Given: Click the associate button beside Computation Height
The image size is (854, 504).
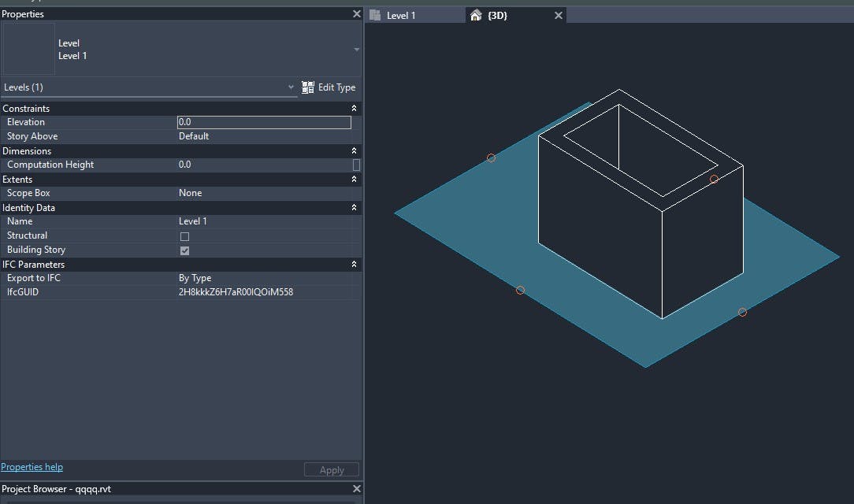Looking at the screenshot, I should click(x=356, y=165).
